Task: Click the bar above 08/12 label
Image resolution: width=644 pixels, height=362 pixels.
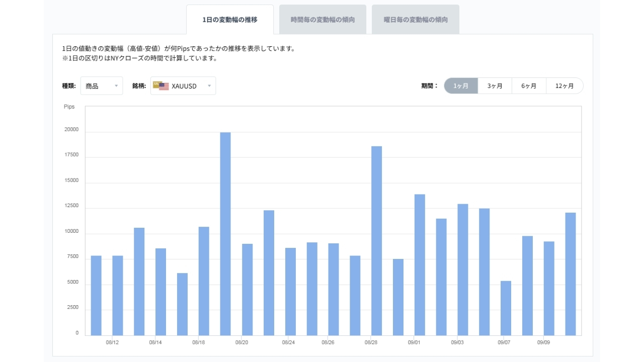Action: [118, 296]
